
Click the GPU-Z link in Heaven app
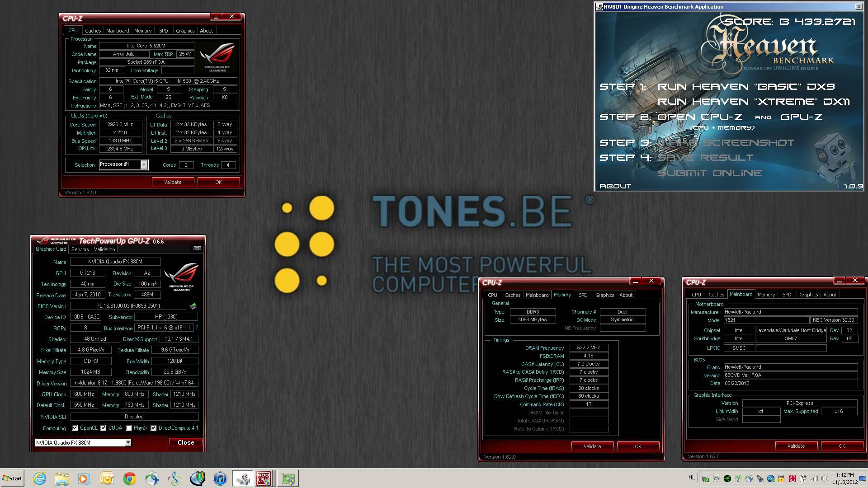click(x=802, y=117)
